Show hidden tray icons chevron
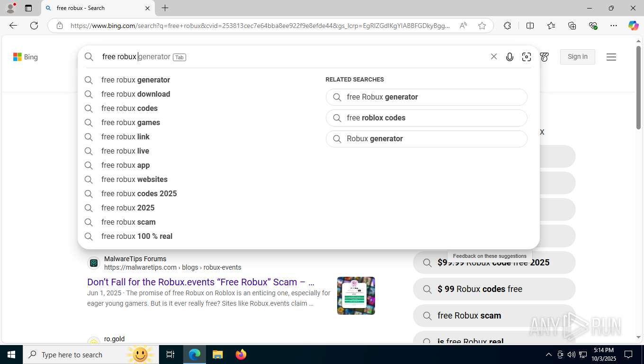644x364 pixels. pos(548,355)
